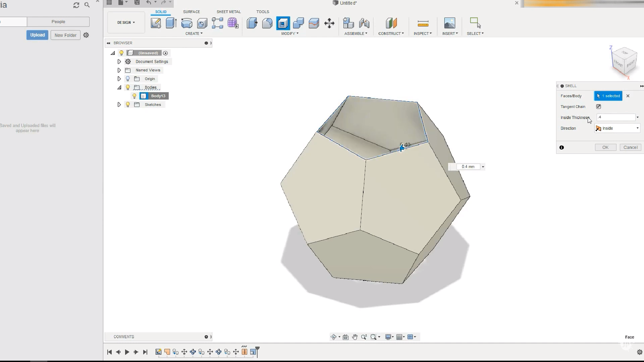This screenshot has height=362, width=644.
Task: Select the Revolve tool icon
Action: (x=186, y=23)
